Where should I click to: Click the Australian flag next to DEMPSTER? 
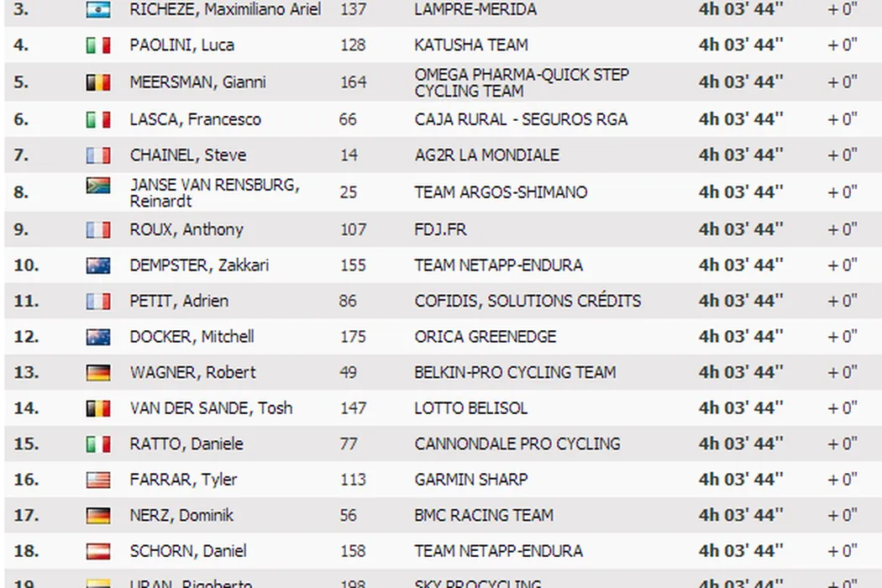tap(98, 265)
